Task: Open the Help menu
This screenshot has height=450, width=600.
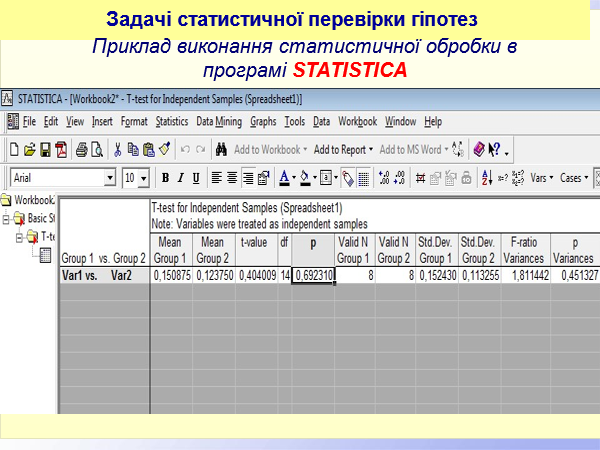Action: click(433, 122)
